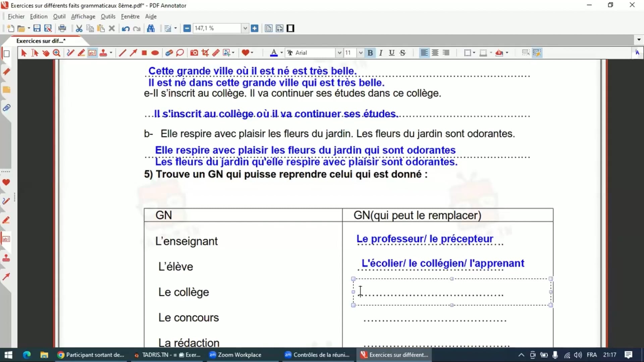Toggle bold text formatting
The height and width of the screenshot is (362, 644).
coord(370,53)
